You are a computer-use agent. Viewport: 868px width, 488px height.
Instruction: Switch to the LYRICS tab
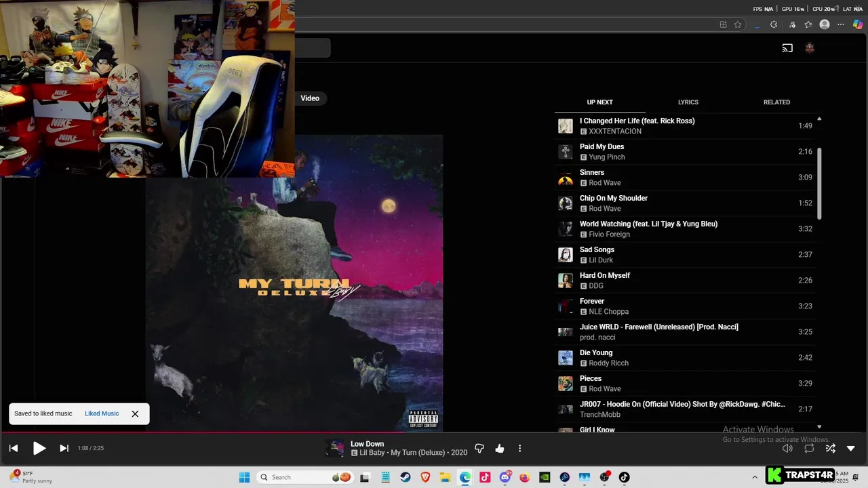pyautogui.click(x=688, y=102)
